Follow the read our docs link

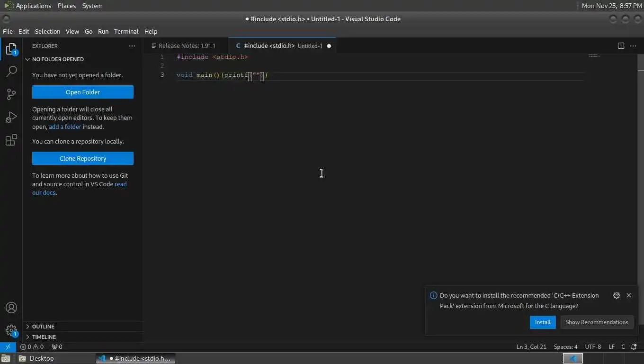80,189
